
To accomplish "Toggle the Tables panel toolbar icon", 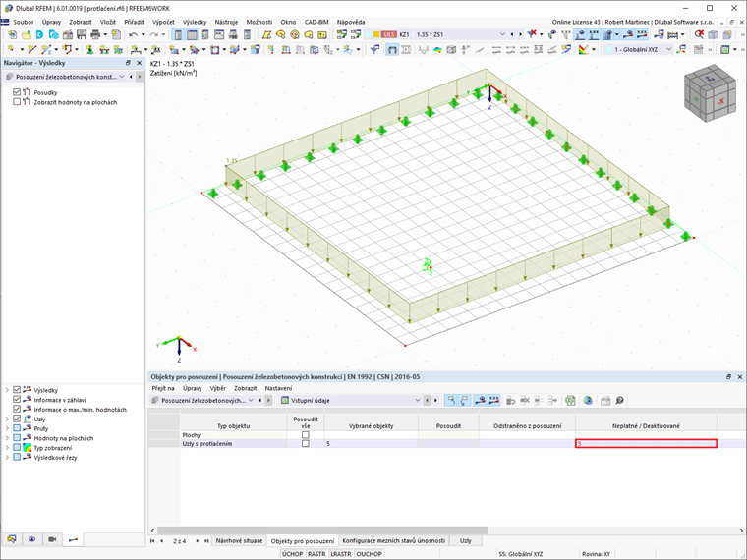I will tap(192, 34).
